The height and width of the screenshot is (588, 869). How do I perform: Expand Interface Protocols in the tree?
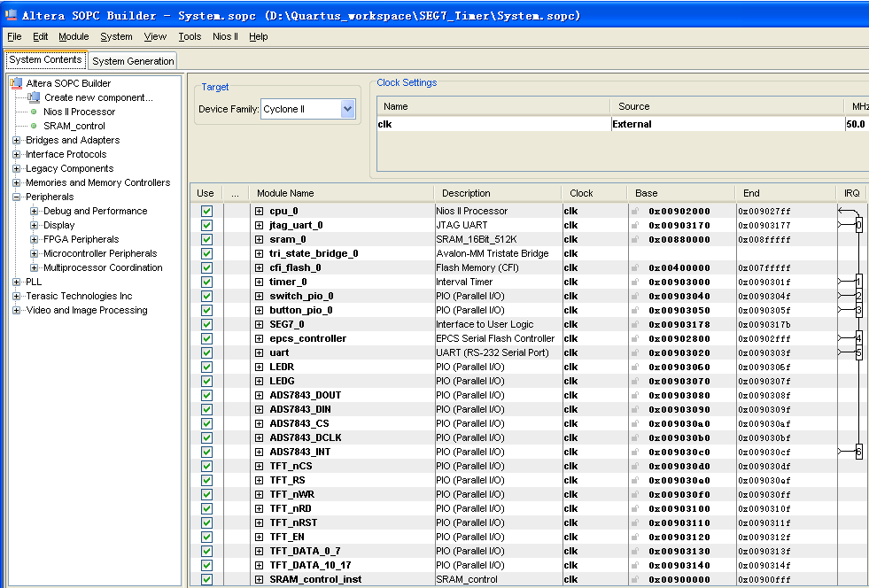(x=17, y=155)
